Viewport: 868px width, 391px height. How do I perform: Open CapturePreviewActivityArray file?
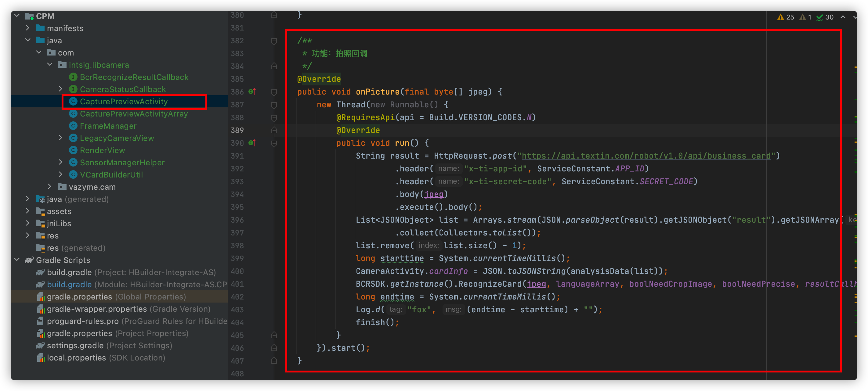(x=134, y=114)
